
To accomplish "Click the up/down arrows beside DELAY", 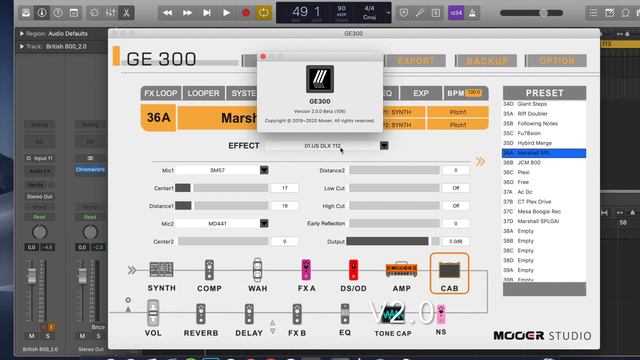I will 272,327.
